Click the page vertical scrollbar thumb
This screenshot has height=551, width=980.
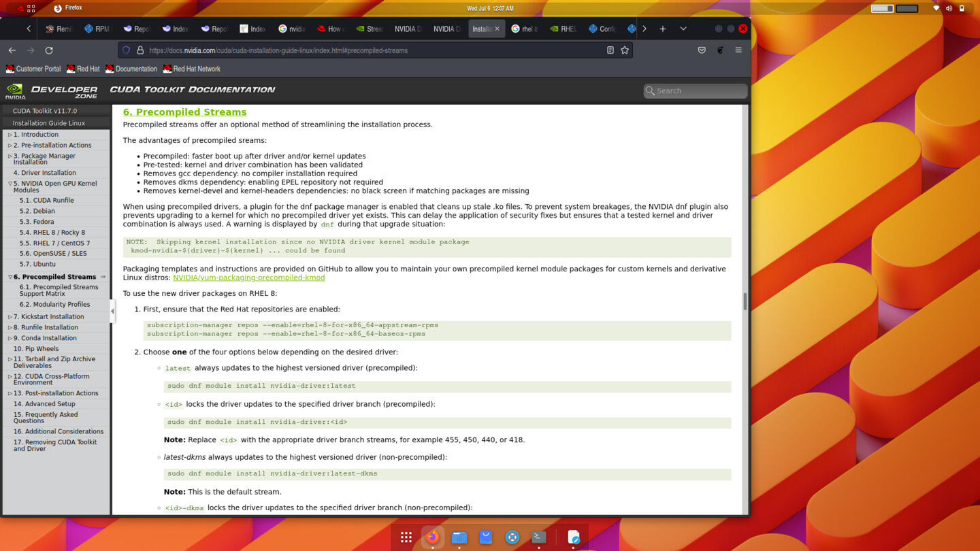click(745, 301)
